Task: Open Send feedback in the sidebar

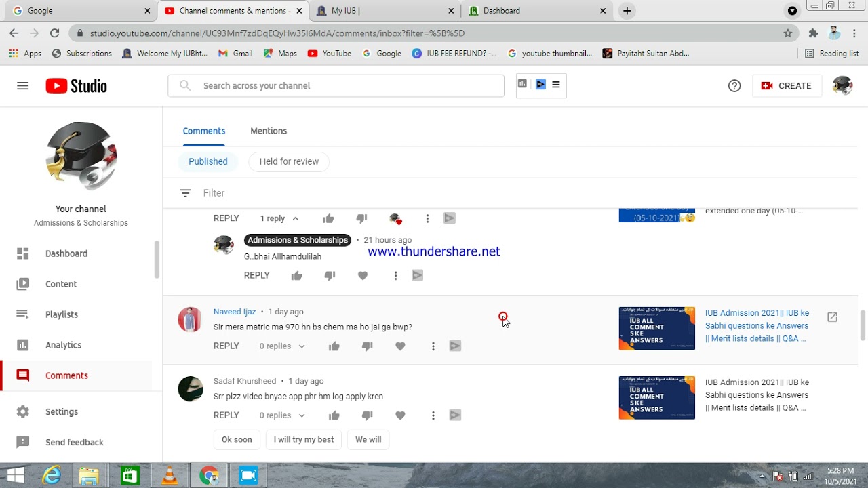Action: click(x=76, y=442)
